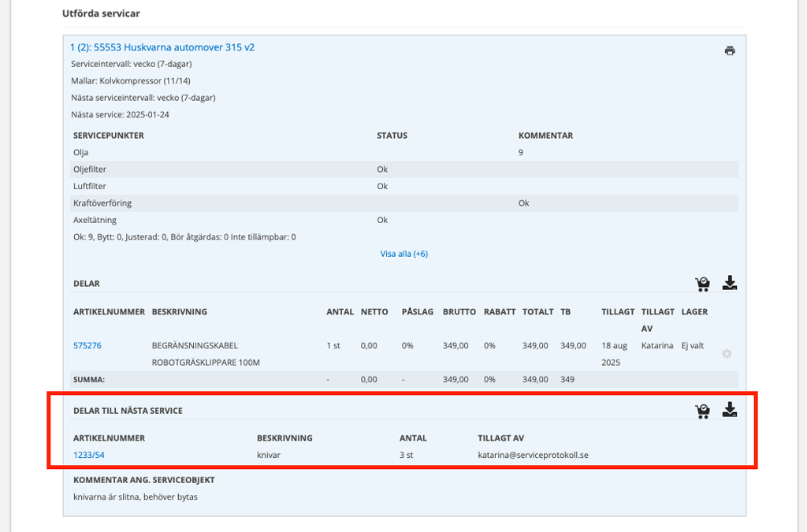Click the BRUTTO column header
The width and height of the screenshot is (807, 532).
(459, 311)
